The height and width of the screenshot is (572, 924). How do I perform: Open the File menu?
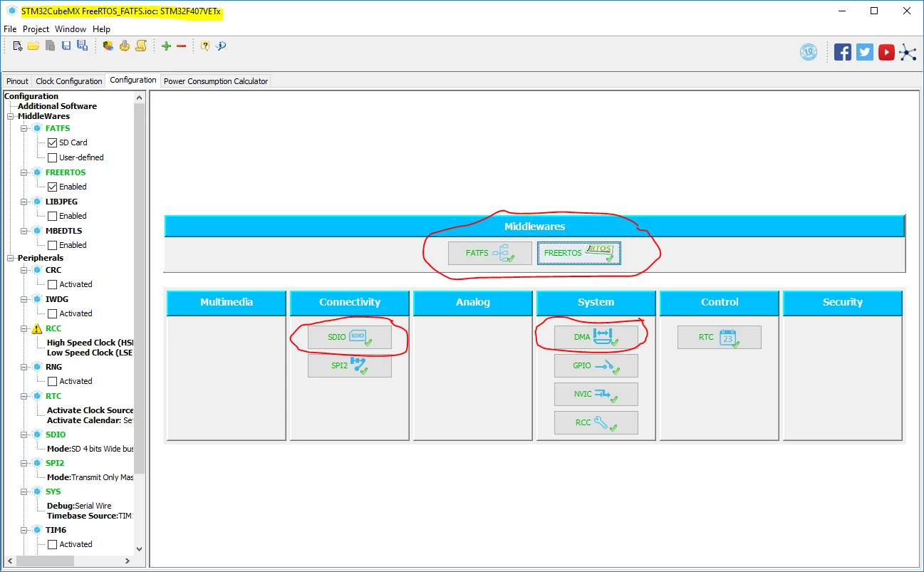[x=10, y=29]
